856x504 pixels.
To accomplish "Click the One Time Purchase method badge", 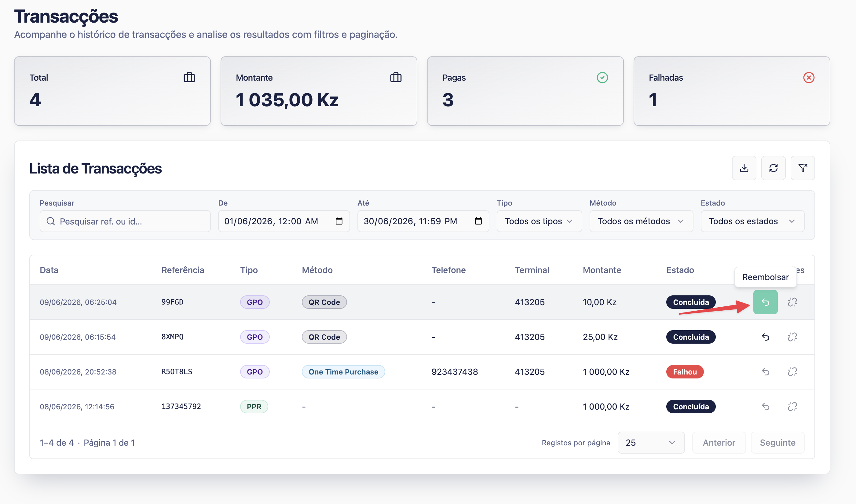I will [343, 371].
